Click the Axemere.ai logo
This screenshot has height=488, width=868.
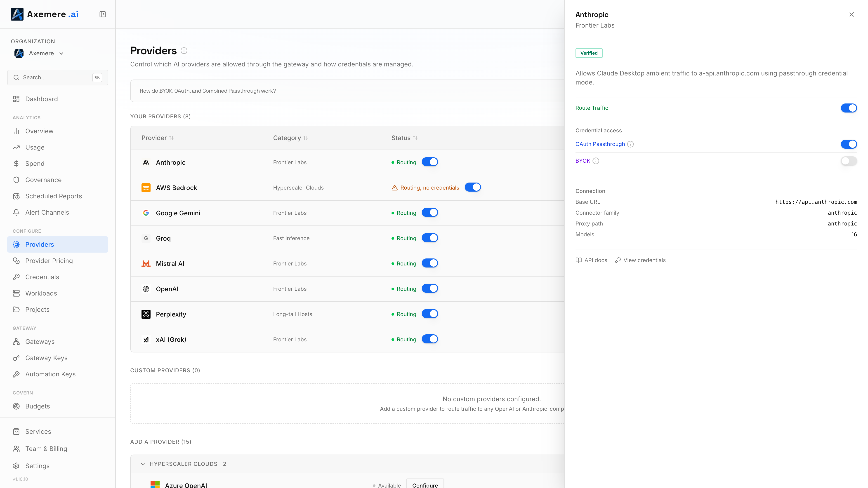click(x=45, y=14)
